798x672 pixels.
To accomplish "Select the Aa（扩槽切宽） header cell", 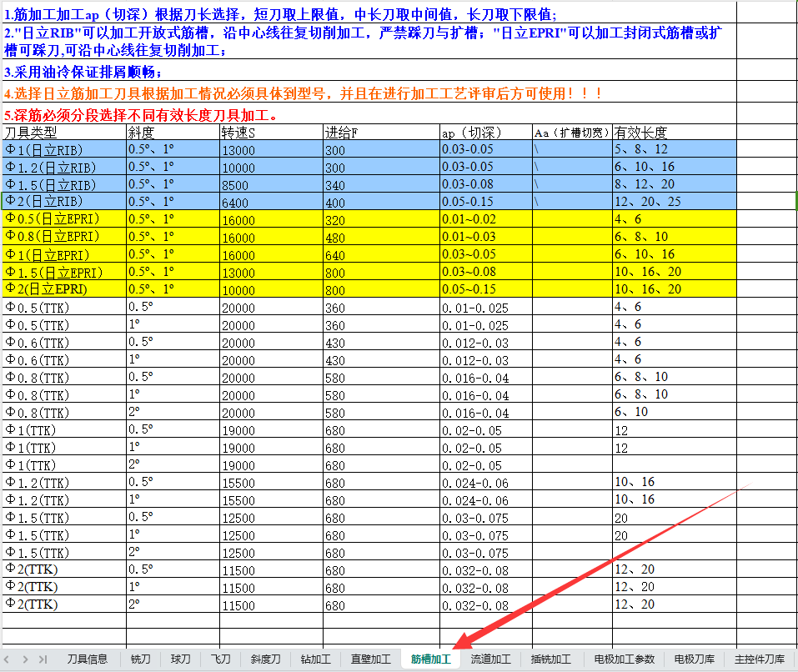I will (x=572, y=133).
